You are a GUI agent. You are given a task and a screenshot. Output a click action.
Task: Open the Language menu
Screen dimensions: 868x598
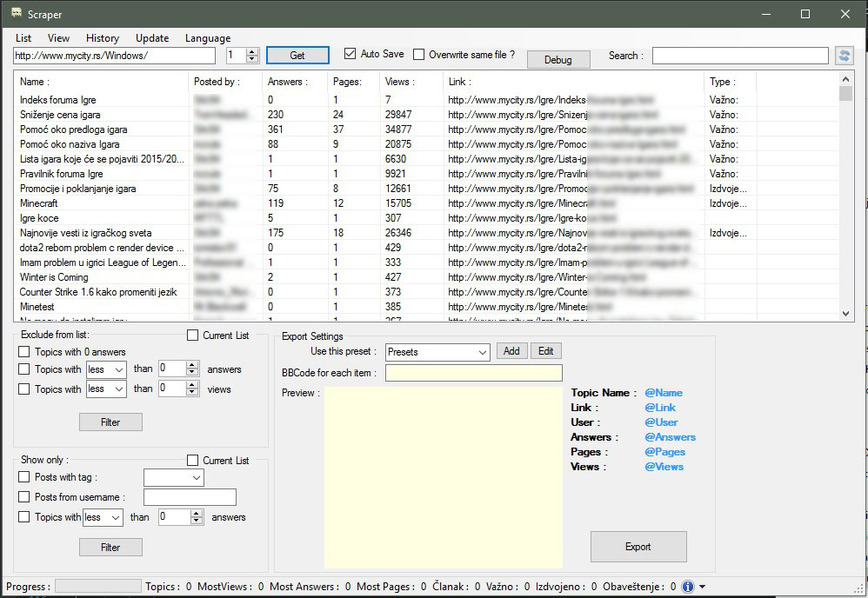click(208, 38)
